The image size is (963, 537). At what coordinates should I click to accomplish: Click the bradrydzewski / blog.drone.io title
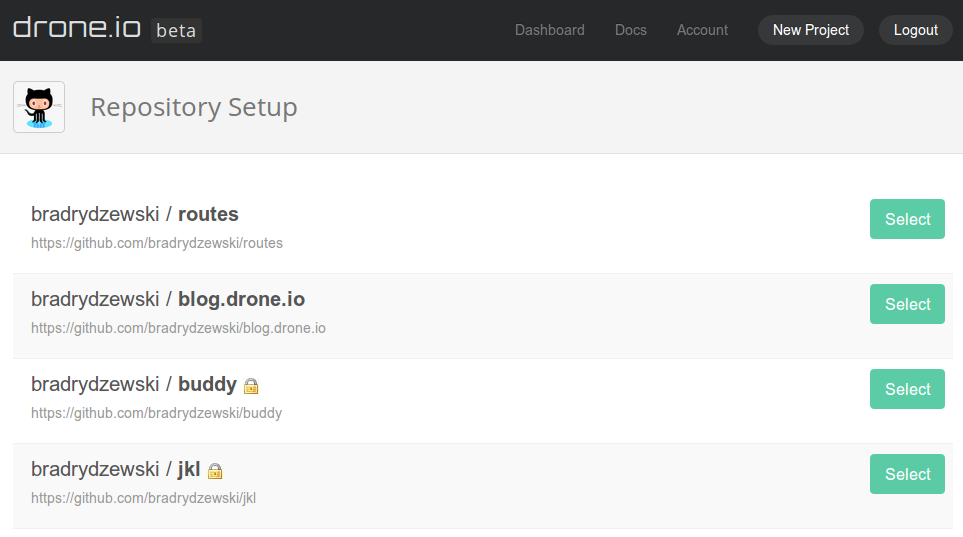coord(168,299)
